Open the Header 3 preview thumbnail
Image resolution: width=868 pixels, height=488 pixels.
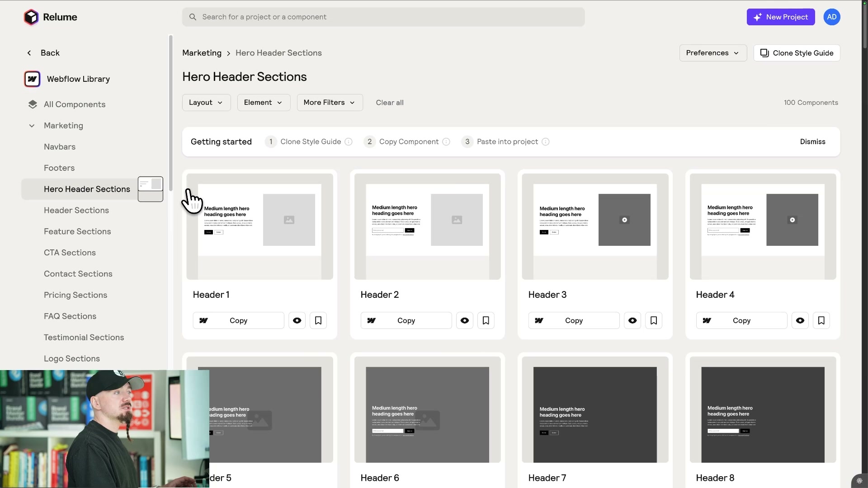click(x=595, y=226)
